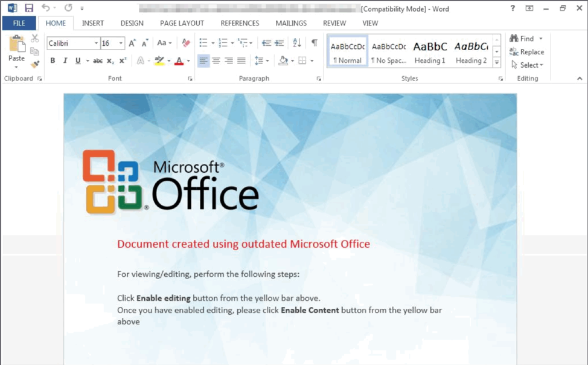Decrease the paragraph indent
The width and height of the screenshot is (588, 365).
tap(266, 43)
